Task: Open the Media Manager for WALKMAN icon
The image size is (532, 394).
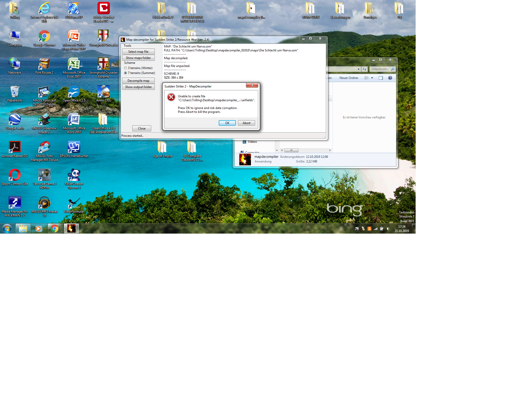Action: click(15, 206)
